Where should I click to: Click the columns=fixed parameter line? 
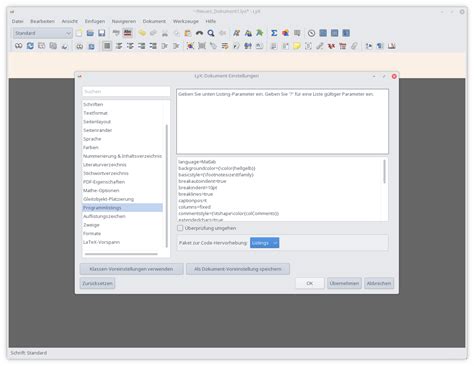click(x=195, y=207)
